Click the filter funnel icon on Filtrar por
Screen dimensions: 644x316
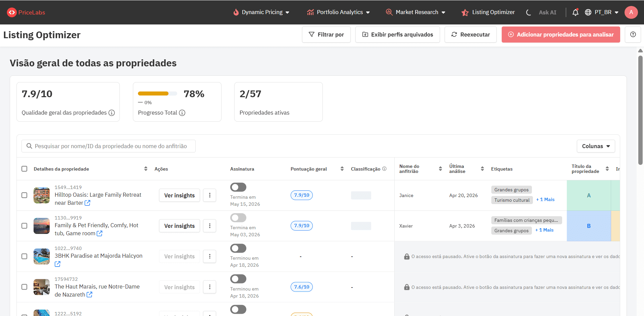point(312,34)
